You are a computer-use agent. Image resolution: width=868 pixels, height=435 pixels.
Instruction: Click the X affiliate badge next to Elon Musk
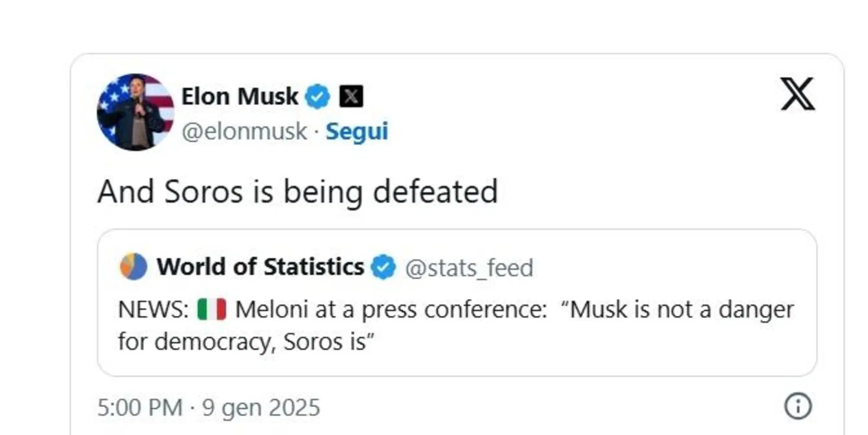352,96
